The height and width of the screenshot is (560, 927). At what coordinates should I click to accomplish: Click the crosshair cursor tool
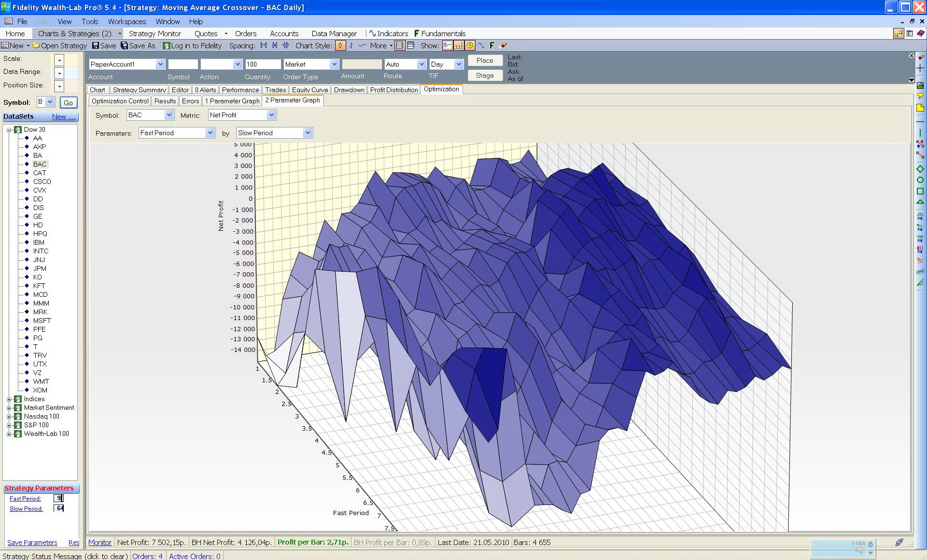(920, 68)
